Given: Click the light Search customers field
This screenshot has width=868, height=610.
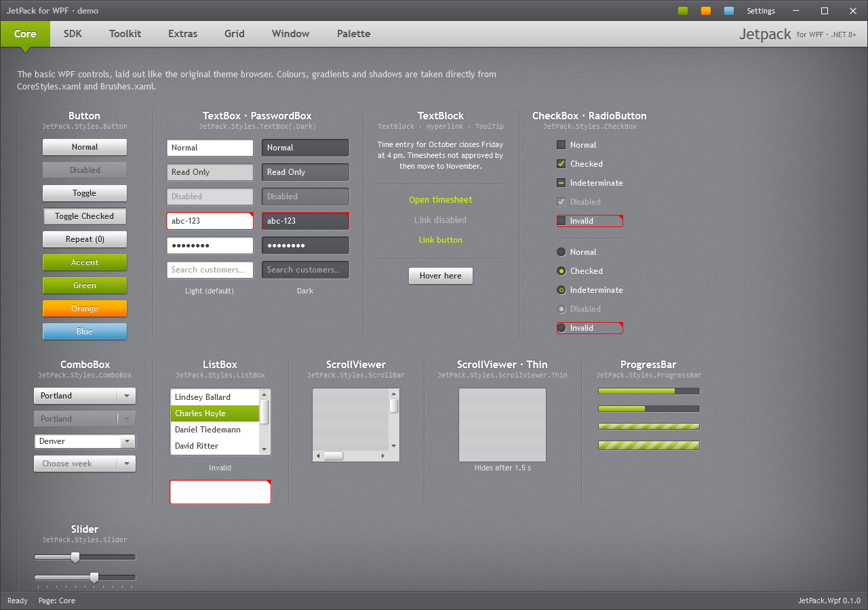Looking at the screenshot, I should tap(210, 270).
